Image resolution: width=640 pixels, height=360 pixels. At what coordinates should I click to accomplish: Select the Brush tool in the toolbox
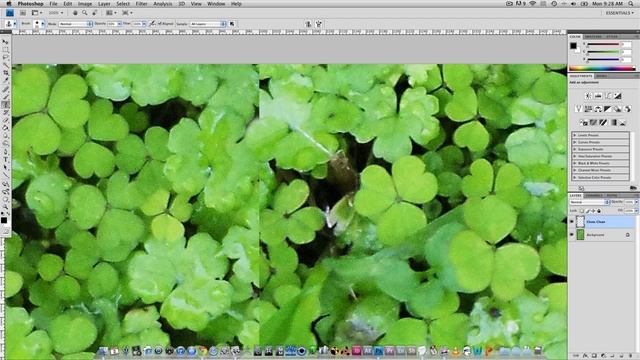tap(5, 97)
